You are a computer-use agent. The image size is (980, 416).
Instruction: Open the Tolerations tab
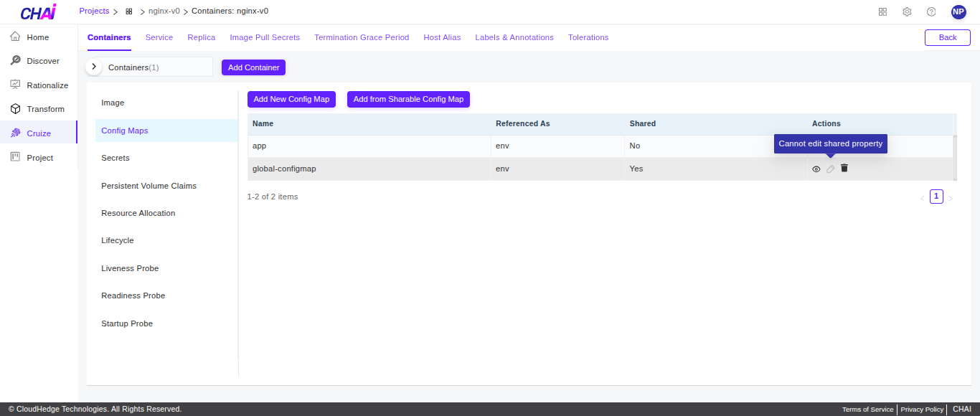pyautogui.click(x=588, y=37)
